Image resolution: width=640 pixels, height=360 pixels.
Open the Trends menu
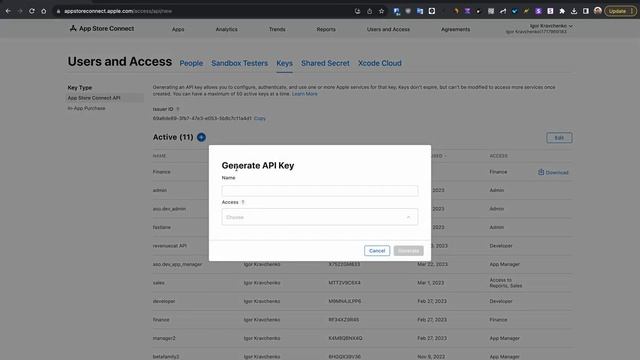pos(277,29)
